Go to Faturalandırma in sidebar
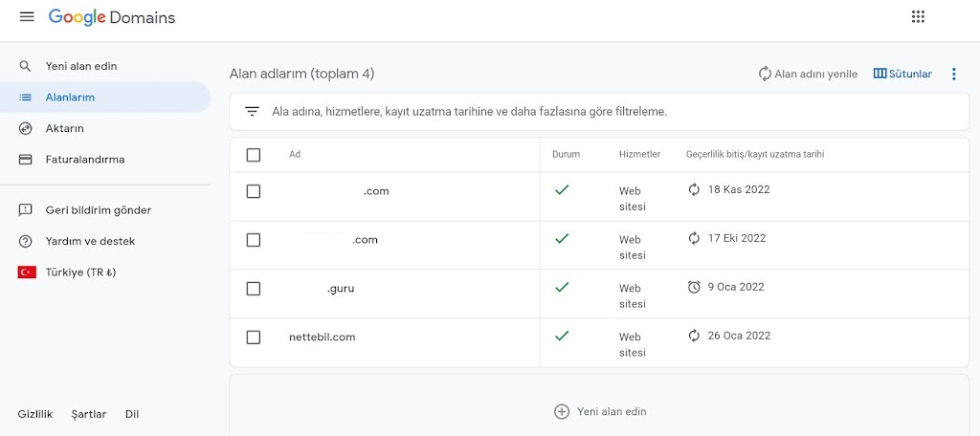980x436 pixels. point(84,160)
